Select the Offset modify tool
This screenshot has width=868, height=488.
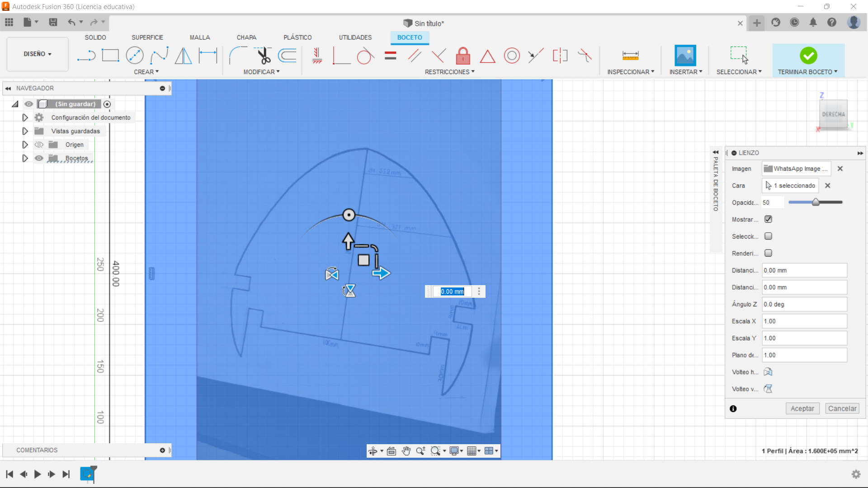click(287, 56)
